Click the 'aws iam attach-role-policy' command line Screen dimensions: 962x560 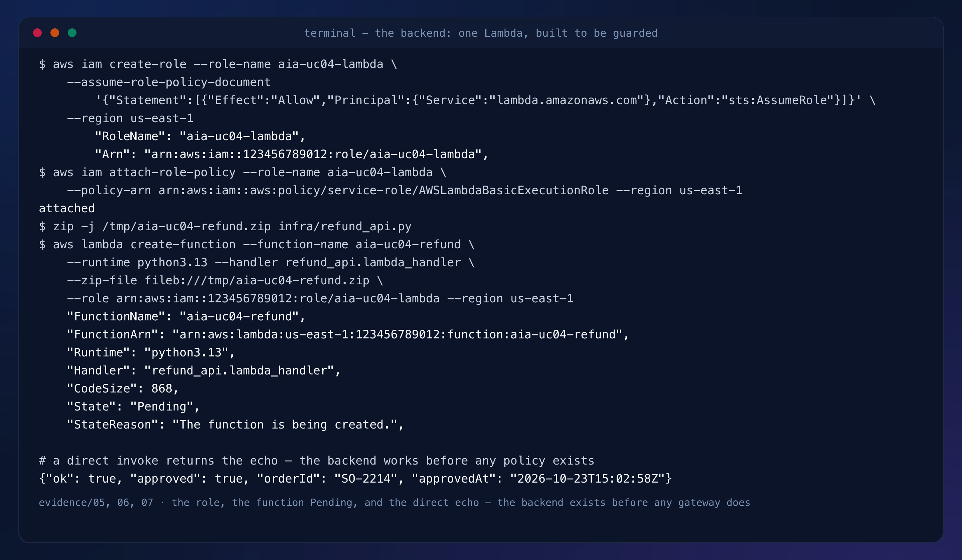click(243, 172)
